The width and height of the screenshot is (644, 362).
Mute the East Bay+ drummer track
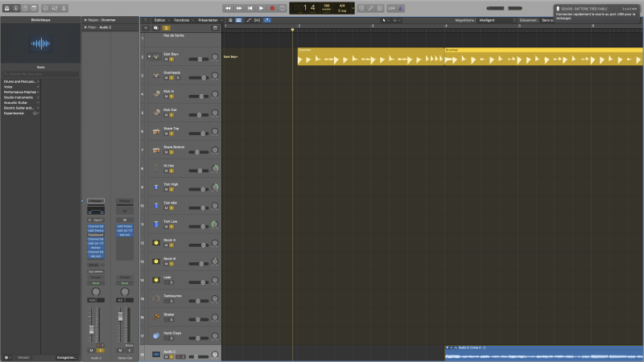click(x=166, y=60)
